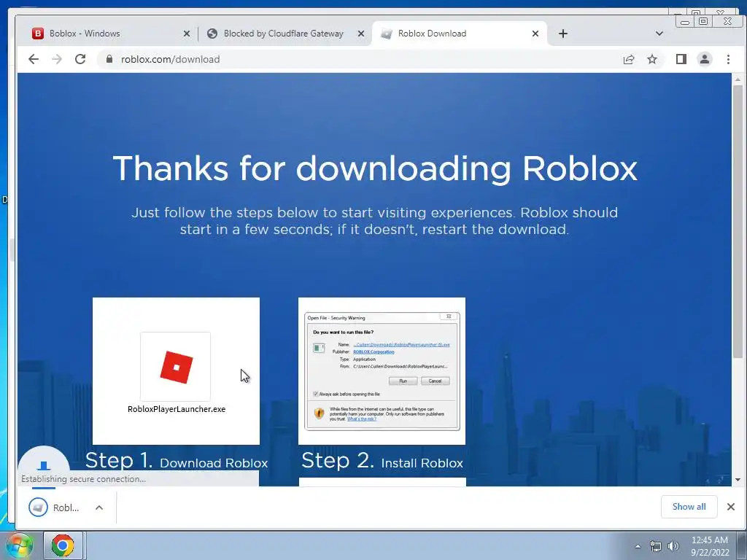Go back to the previous page
Viewport: 747px width, 560px height.
tap(34, 59)
